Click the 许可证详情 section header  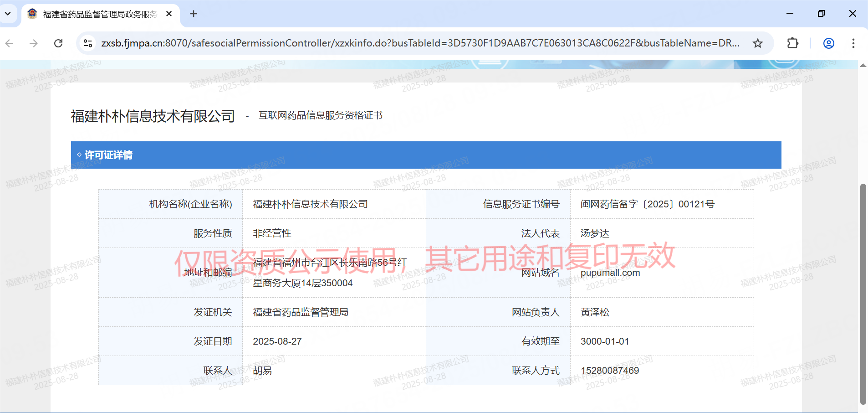(x=108, y=155)
